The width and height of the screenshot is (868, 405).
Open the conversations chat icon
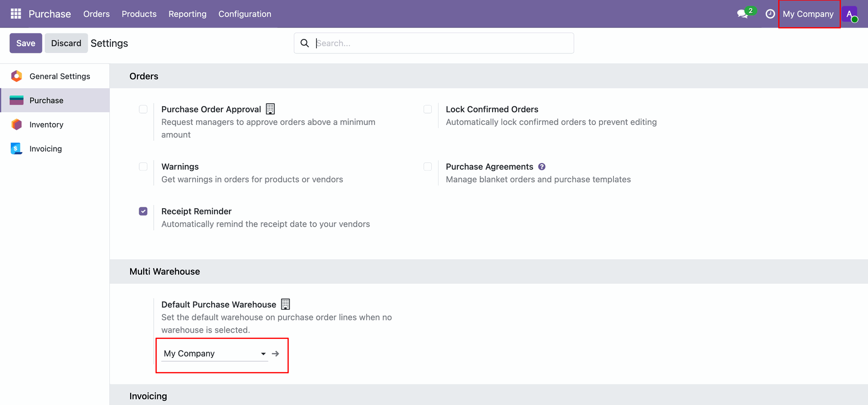pos(742,14)
